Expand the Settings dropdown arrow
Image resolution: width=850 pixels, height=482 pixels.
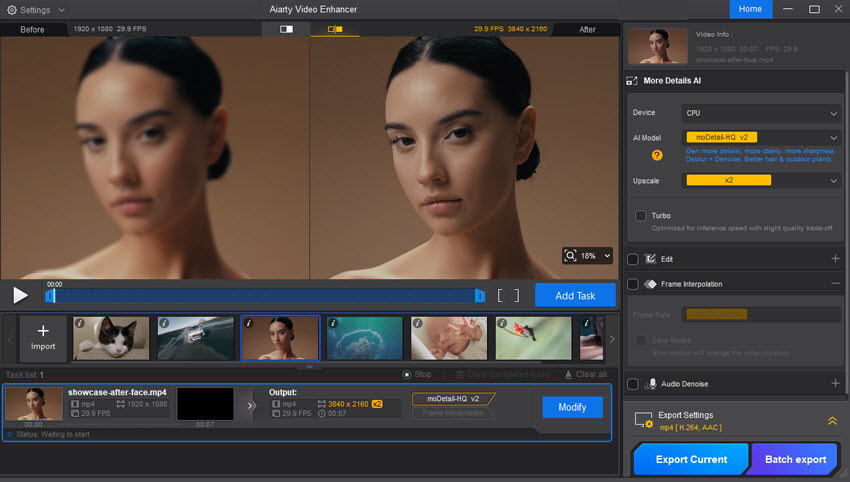coord(61,10)
